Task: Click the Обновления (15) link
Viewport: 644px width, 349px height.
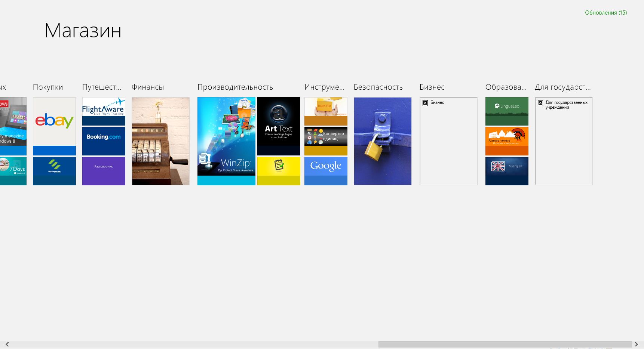Action: [606, 13]
